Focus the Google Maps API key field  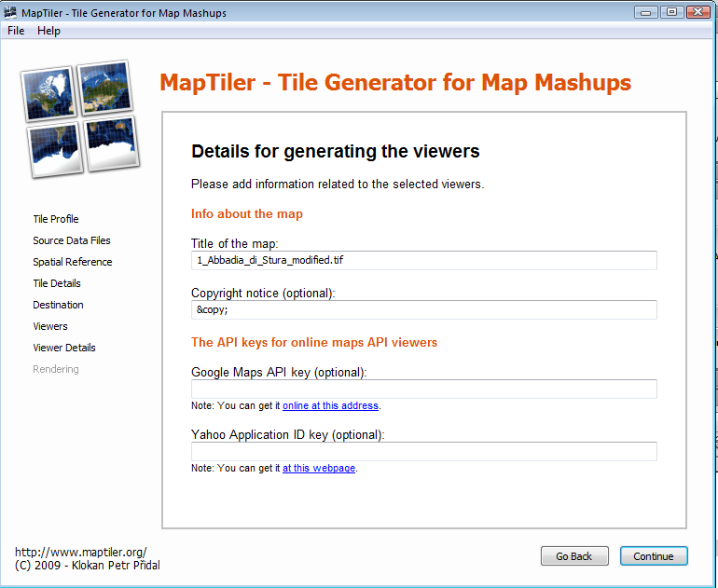click(424, 389)
